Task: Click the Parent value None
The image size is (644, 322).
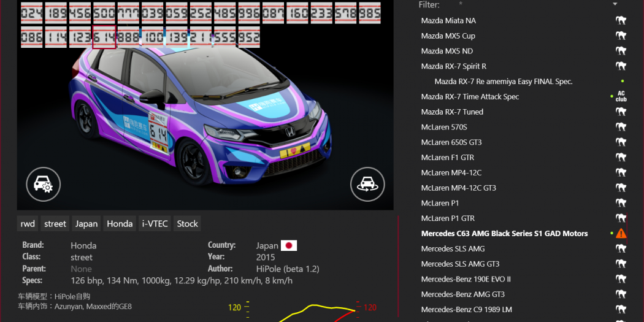Action: coord(81,269)
